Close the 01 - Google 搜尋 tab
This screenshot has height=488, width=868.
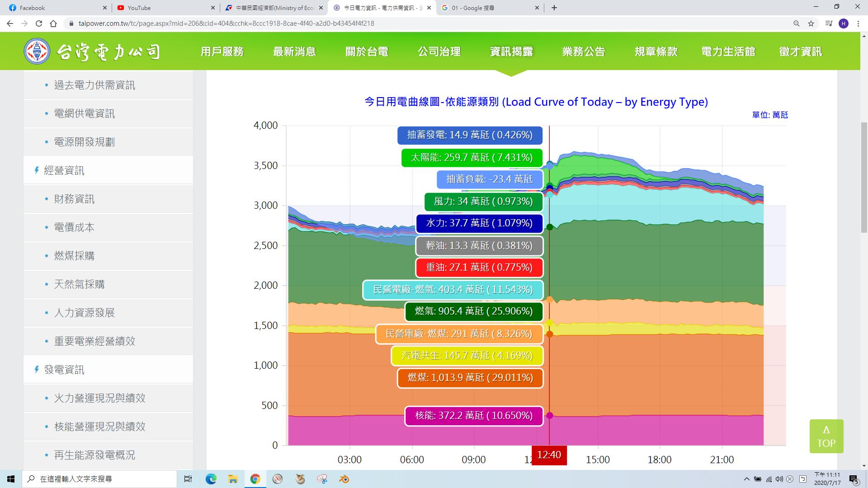(537, 8)
